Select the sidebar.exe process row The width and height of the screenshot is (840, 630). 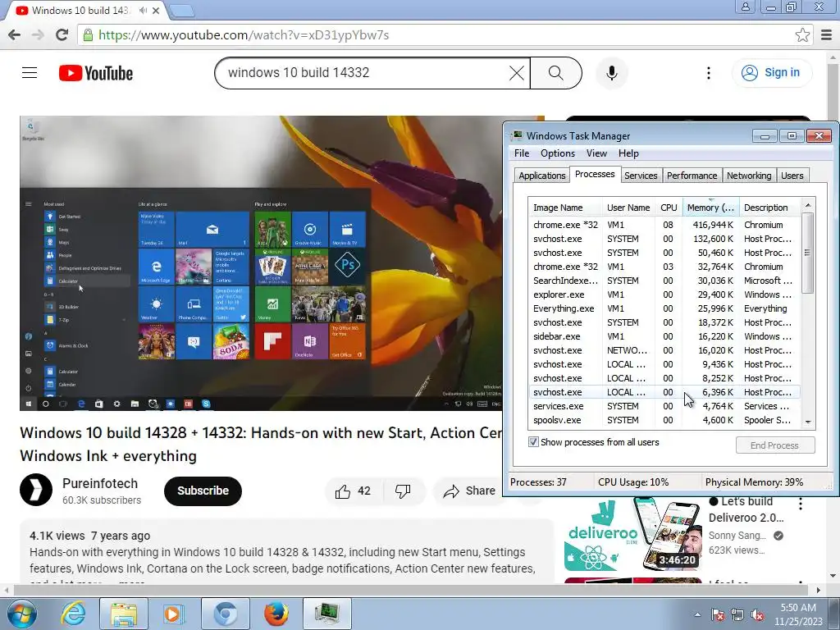tap(664, 336)
